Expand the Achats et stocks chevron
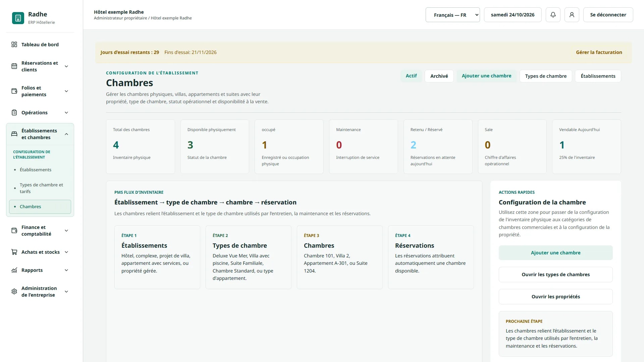The height and width of the screenshot is (362, 644). pyautogui.click(x=66, y=252)
